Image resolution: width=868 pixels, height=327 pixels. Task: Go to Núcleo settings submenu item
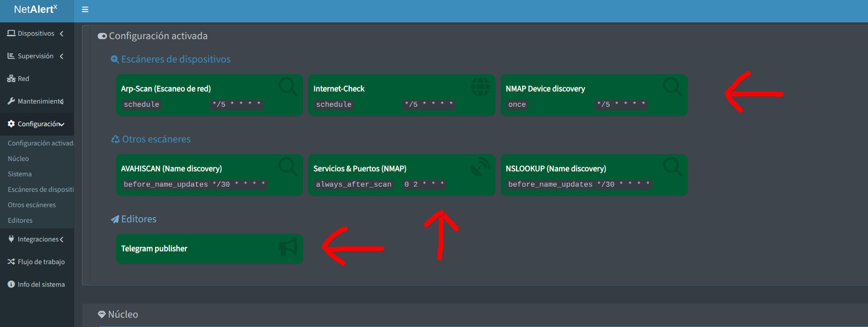point(18,158)
